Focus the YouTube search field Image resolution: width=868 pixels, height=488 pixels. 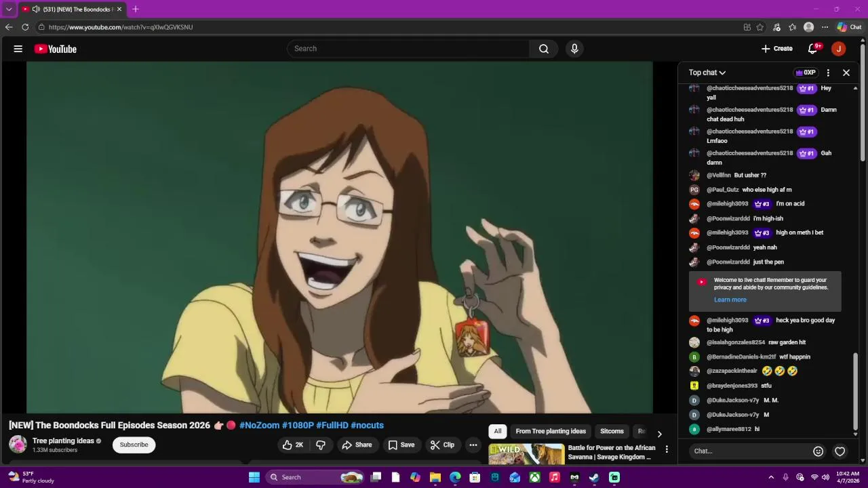click(408, 49)
